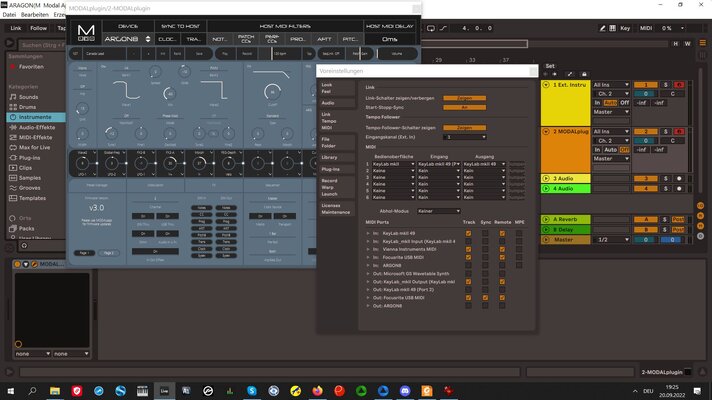
Task: Toggle Remote for In: KeyLab mkII 49
Action: click(x=502, y=233)
